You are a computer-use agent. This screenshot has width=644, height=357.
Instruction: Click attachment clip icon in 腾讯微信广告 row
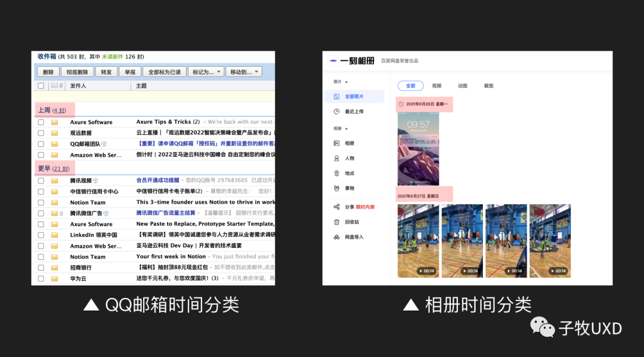tap(61, 213)
